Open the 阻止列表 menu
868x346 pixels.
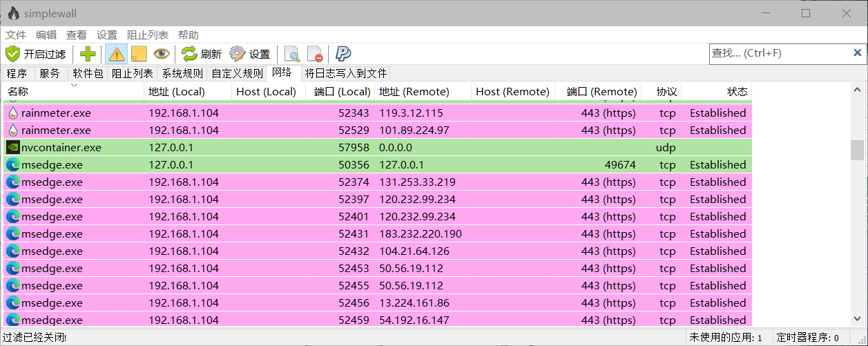pyautogui.click(x=147, y=35)
